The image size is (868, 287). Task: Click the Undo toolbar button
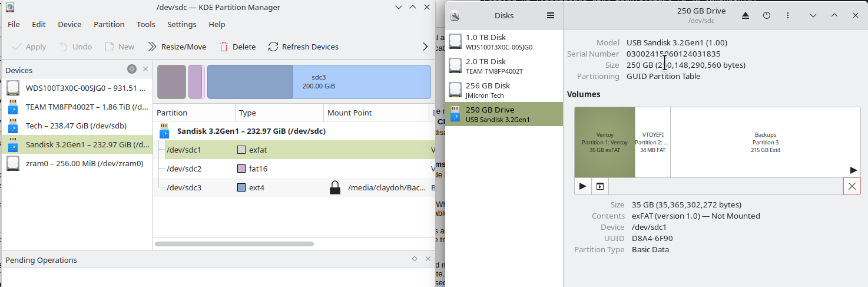pos(75,47)
